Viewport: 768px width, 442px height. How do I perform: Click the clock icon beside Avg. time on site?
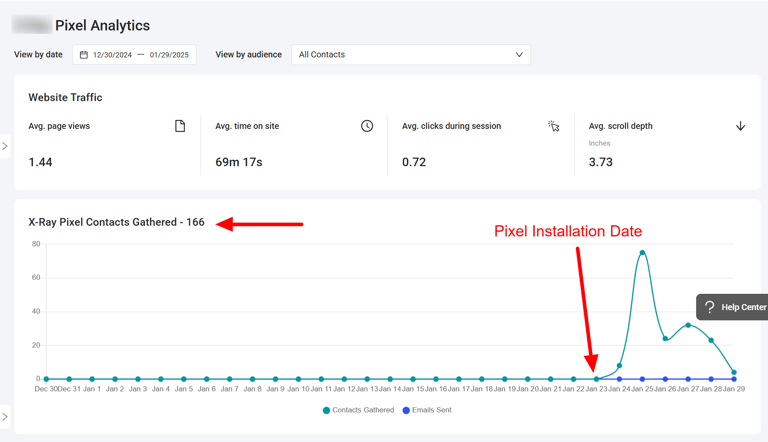367,126
